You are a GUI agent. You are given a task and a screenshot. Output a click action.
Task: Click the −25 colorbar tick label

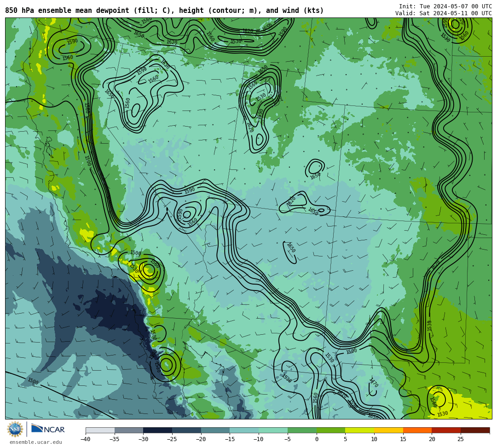click(172, 439)
